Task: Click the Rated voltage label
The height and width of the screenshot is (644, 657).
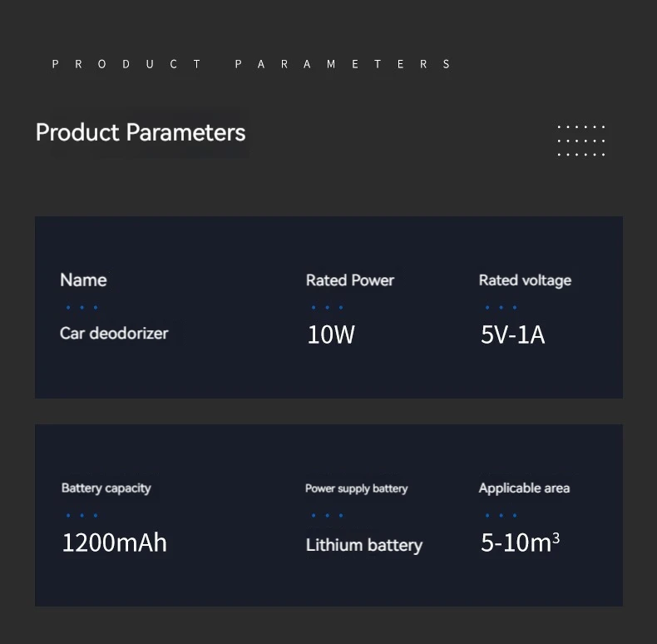Action: [525, 280]
